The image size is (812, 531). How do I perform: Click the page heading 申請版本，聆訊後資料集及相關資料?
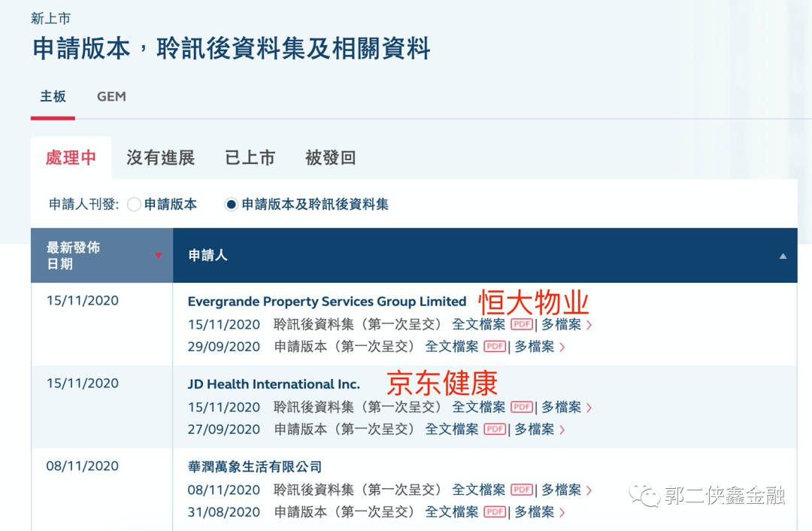[x=231, y=48]
